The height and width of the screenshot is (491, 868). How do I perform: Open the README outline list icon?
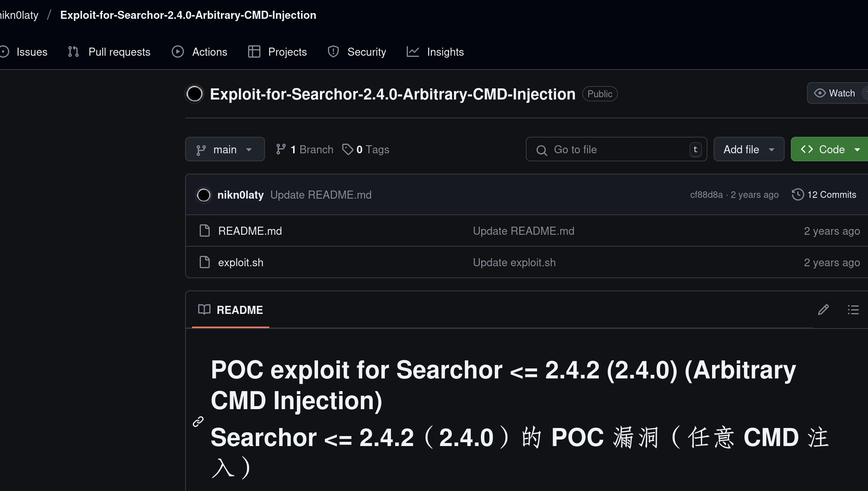[853, 310]
